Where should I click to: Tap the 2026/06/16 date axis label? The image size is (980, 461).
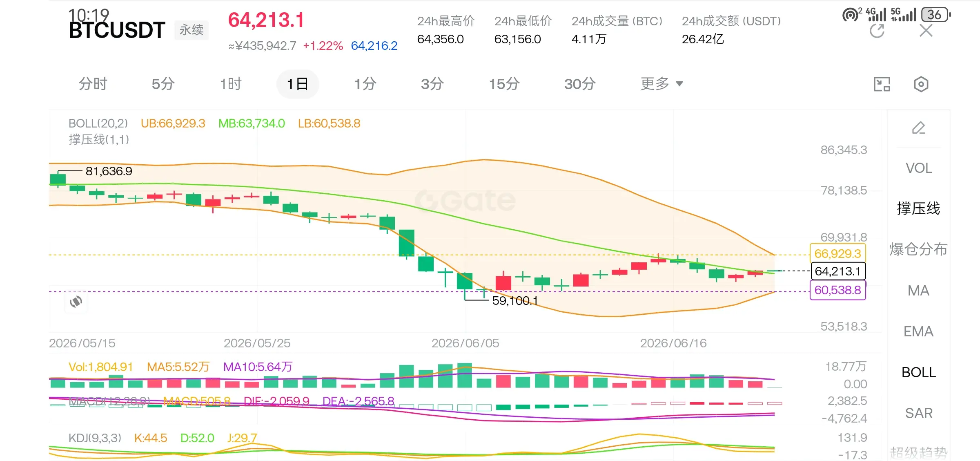(673, 343)
